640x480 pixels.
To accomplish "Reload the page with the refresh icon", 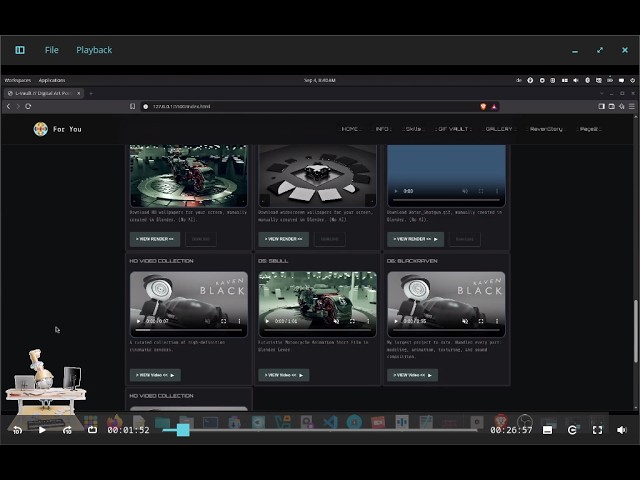I will click(28, 107).
